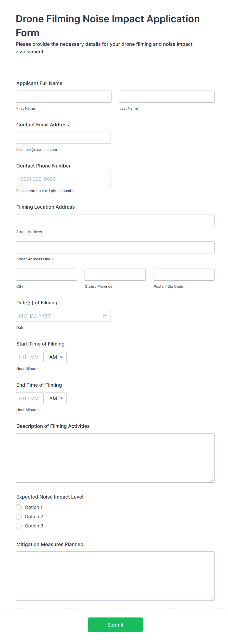Focus the State / Province field
Screen dimensions: 228x644
[x=115, y=274]
